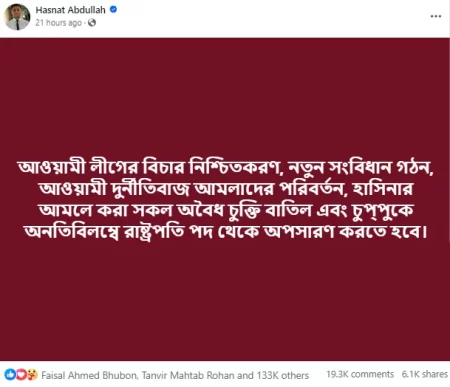Viewport: 450px width, 387px height.
Task: Click the globe public audience icon
Action: pyautogui.click(x=92, y=23)
